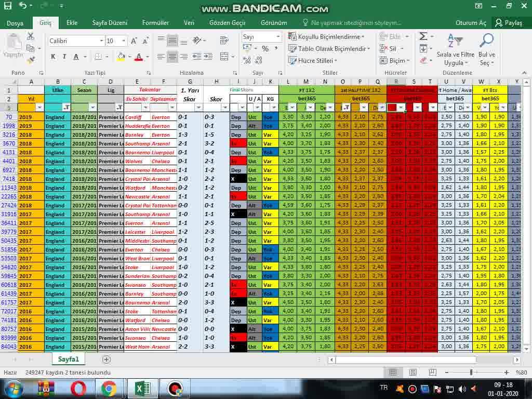
Task: Collapse the ribbon with the up chevron
Action: pyautogui.click(x=525, y=73)
